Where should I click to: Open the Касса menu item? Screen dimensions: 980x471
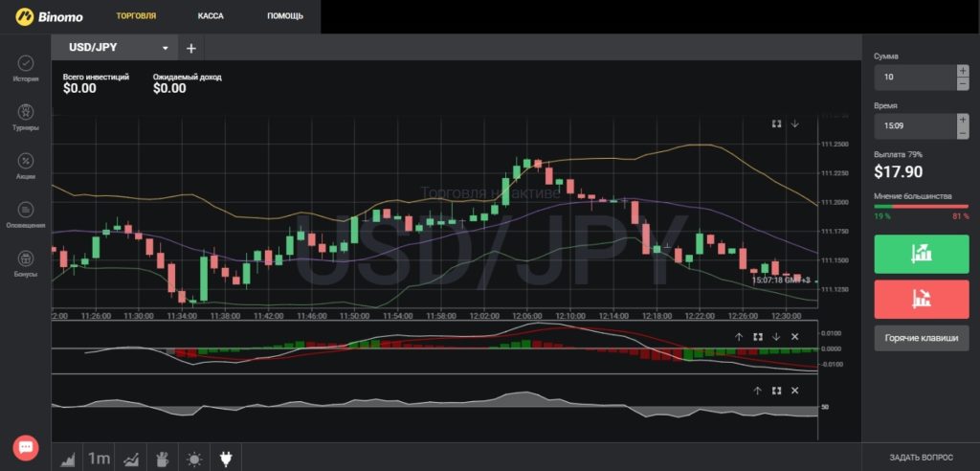pyautogui.click(x=211, y=16)
